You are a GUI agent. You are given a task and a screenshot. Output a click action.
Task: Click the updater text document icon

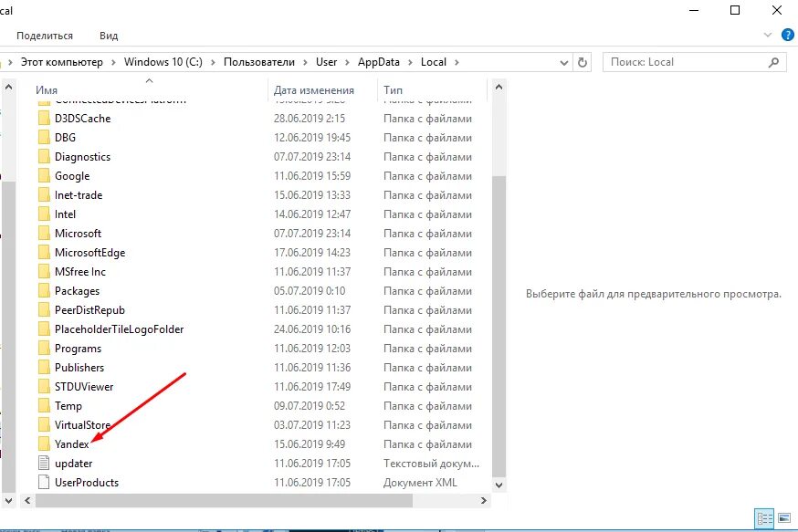point(44,464)
